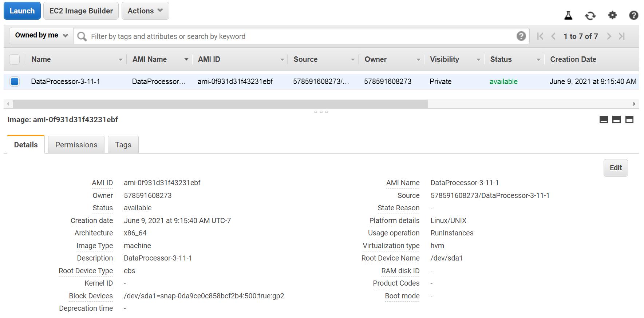644x318 pixels.
Task: Click the Edit button in details
Action: [615, 168]
